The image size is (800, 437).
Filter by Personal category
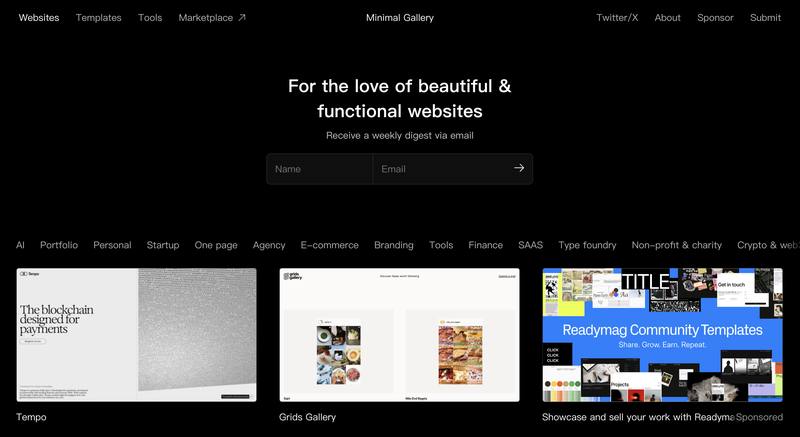(x=112, y=245)
